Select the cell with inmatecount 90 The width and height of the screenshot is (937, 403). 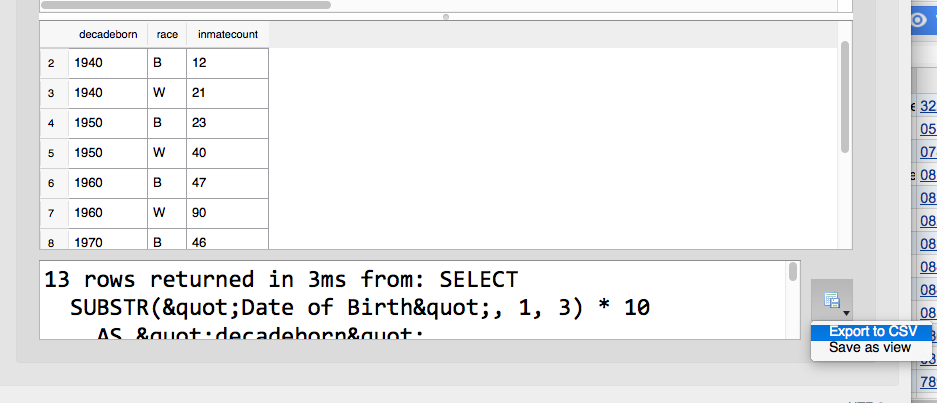(228, 213)
